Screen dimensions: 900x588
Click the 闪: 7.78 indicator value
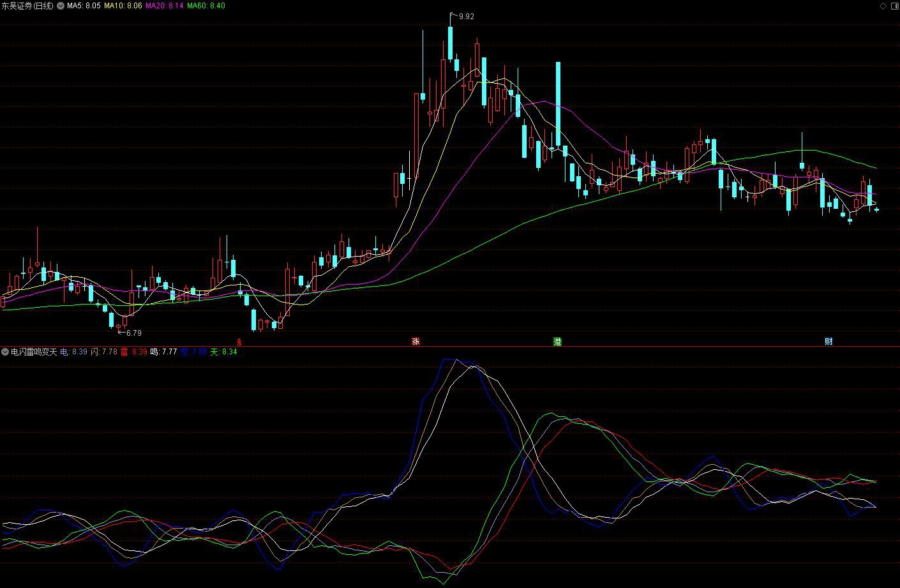(104, 352)
